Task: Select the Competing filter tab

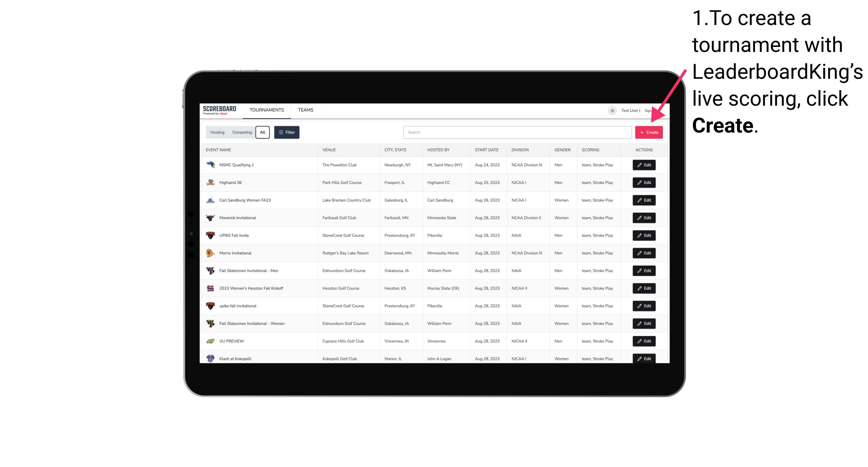Action: click(241, 132)
